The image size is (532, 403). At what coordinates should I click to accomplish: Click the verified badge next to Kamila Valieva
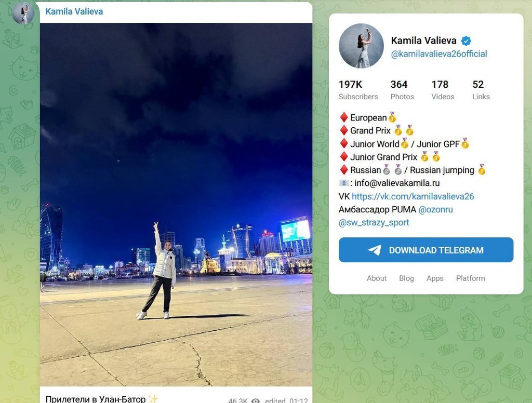click(x=466, y=41)
